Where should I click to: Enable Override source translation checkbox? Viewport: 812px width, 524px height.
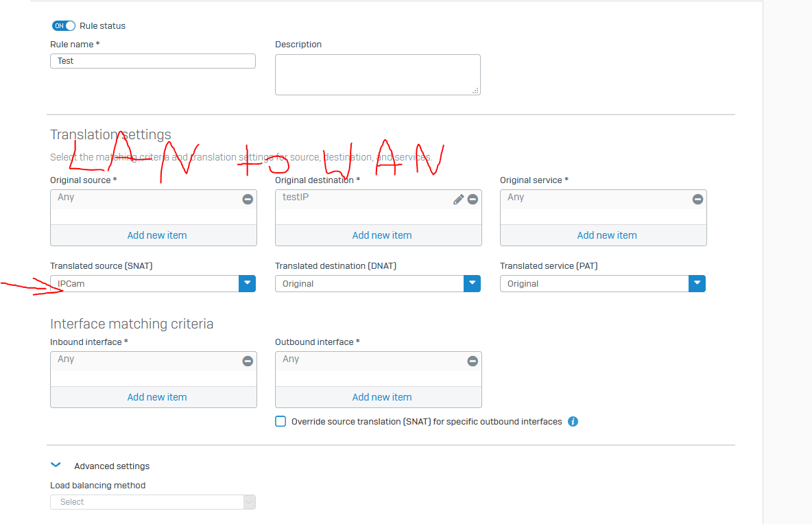tap(280, 422)
